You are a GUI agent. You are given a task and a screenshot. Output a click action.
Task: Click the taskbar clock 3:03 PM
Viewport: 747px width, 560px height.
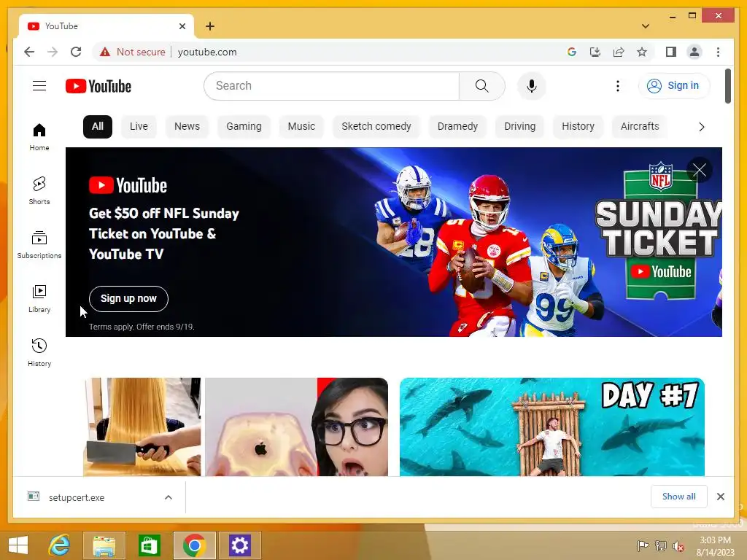coord(715,540)
